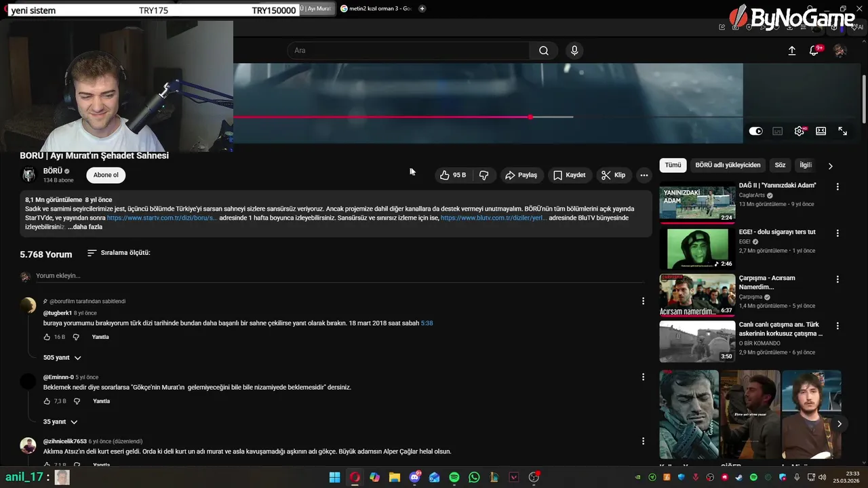Create a clip with Klip button

(613, 175)
